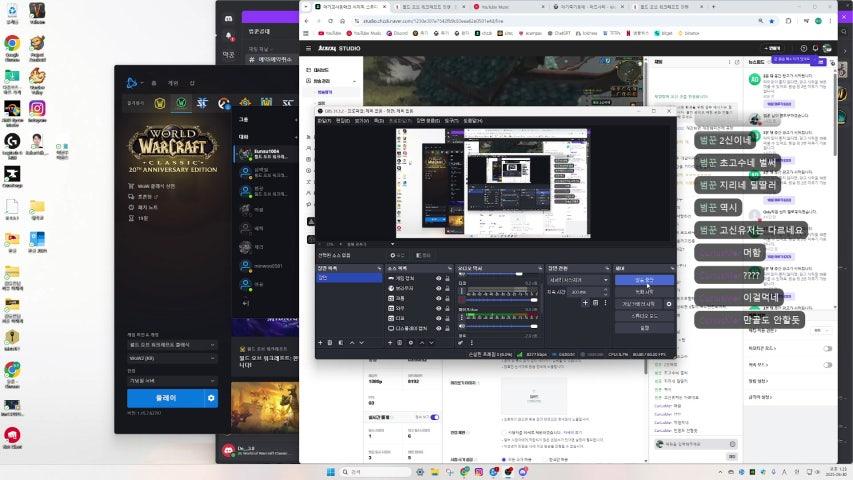Reload the Chzzk Studio page in Chrome
The image size is (853, 480).
(x=330, y=21)
